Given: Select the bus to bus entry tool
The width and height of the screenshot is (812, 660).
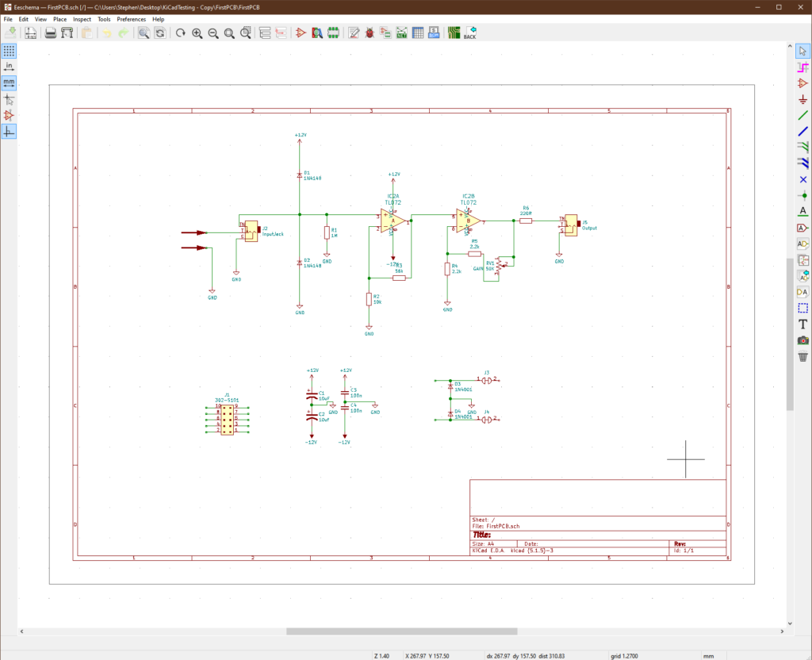Looking at the screenshot, I should pyautogui.click(x=802, y=163).
